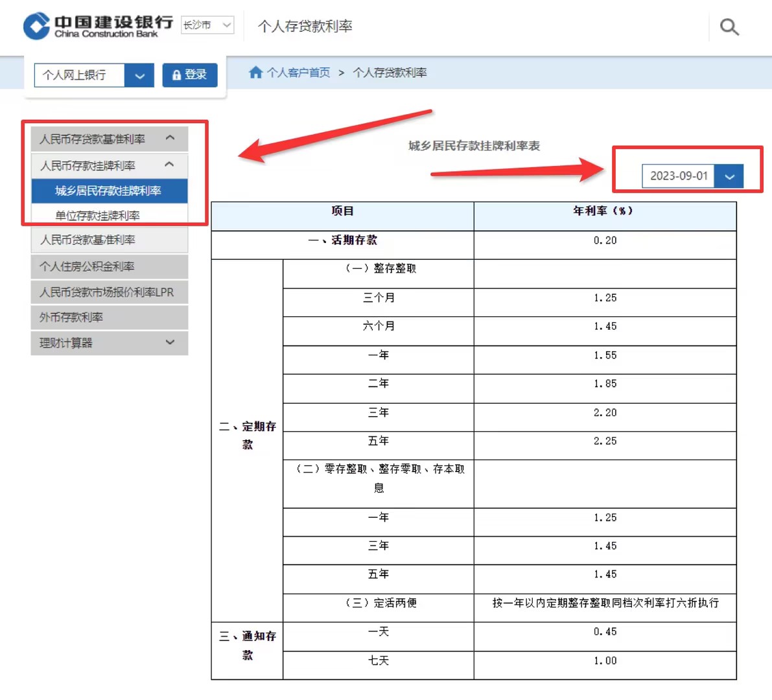Collapse the 人民币存贷款基准利率 section

(x=170, y=138)
